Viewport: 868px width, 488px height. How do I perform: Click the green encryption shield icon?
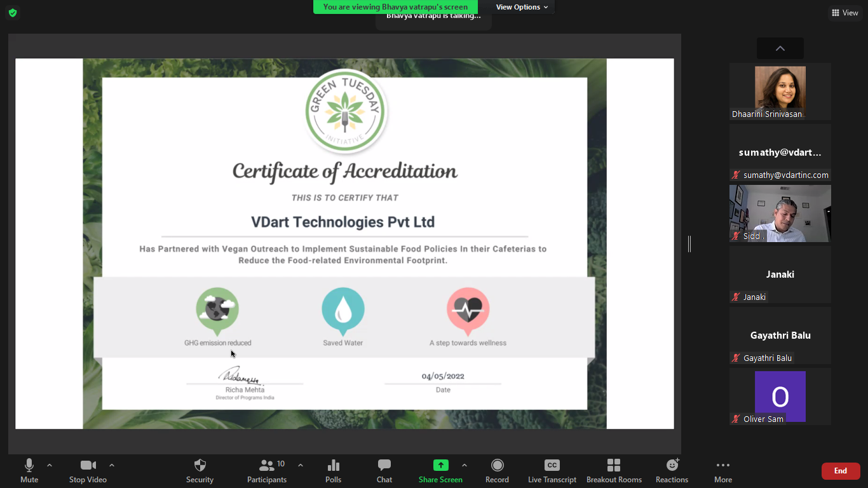(x=12, y=13)
